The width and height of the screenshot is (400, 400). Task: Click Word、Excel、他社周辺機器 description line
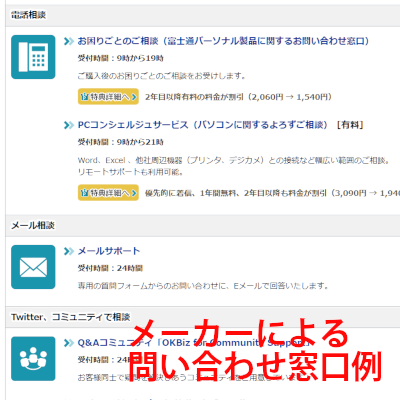coord(234,161)
